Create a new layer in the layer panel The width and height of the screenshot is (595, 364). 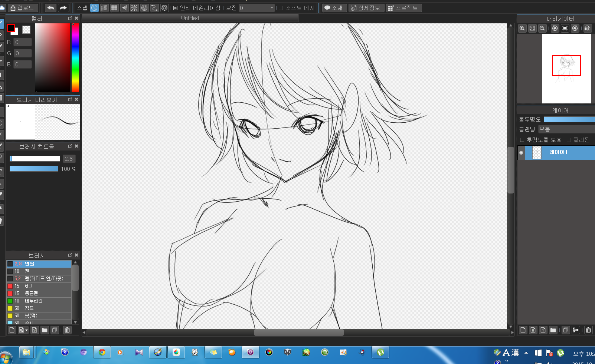[x=523, y=330]
